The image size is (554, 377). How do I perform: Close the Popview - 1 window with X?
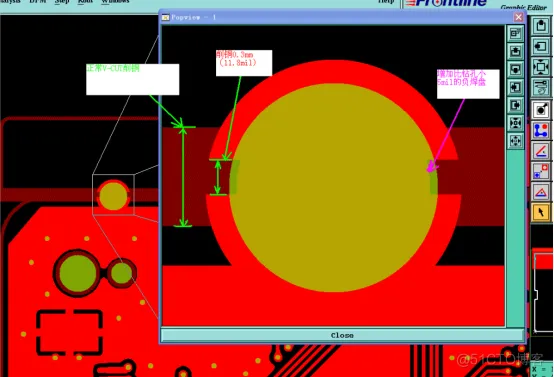(518, 17)
